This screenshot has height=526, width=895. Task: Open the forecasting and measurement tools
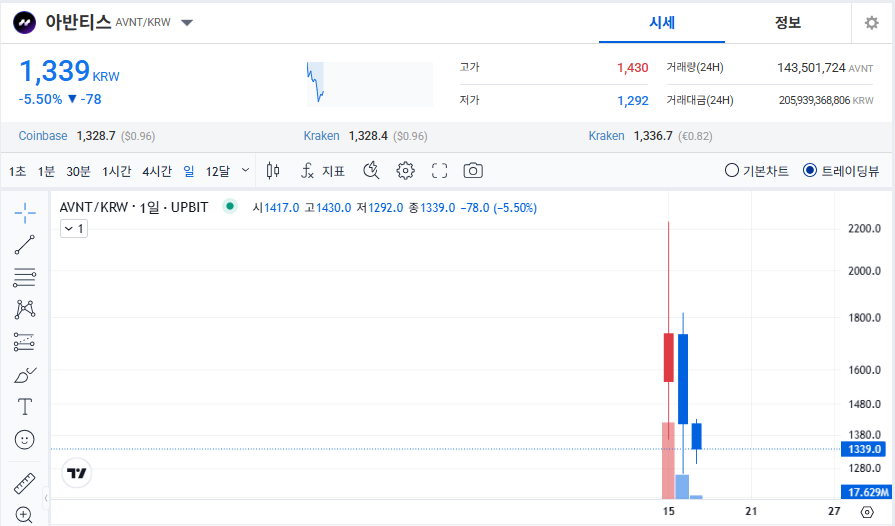tap(25, 342)
